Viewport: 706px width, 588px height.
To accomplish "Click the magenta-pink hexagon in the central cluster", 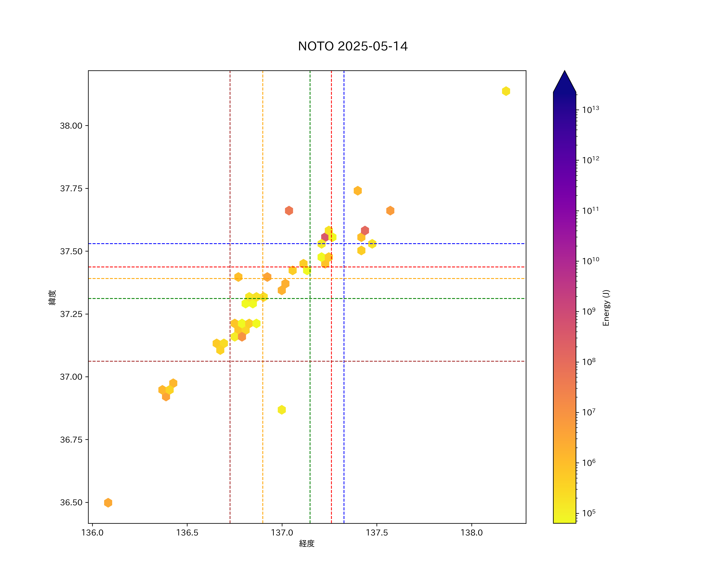I will click(x=325, y=237).
